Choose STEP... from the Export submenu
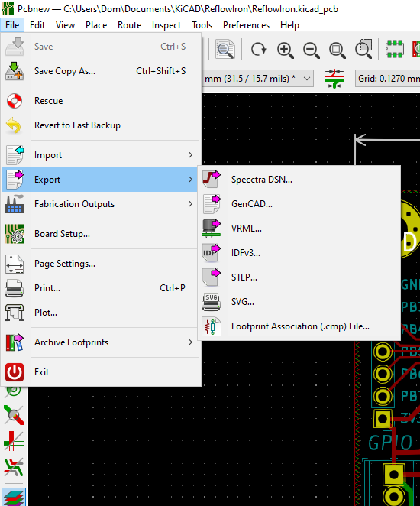The height and width of the screenshot is (506, 420). pyautogui.click(x=299, y=277)
